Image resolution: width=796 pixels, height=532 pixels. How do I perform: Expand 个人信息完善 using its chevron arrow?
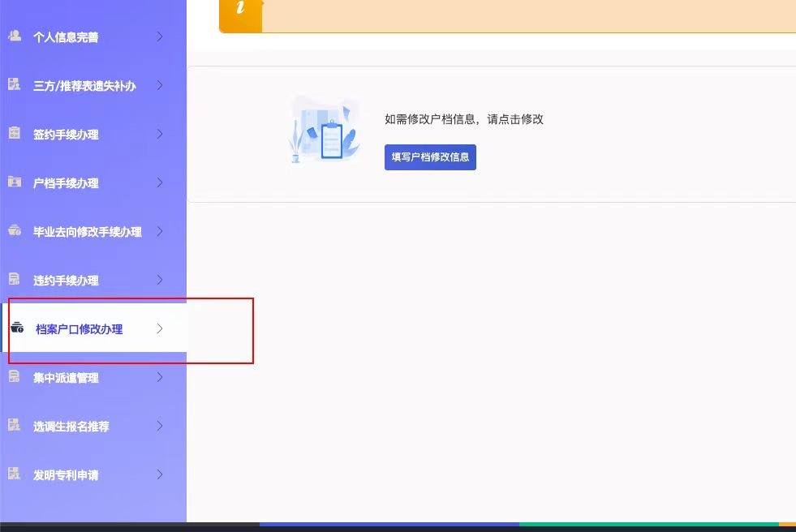tap(160, 36)
